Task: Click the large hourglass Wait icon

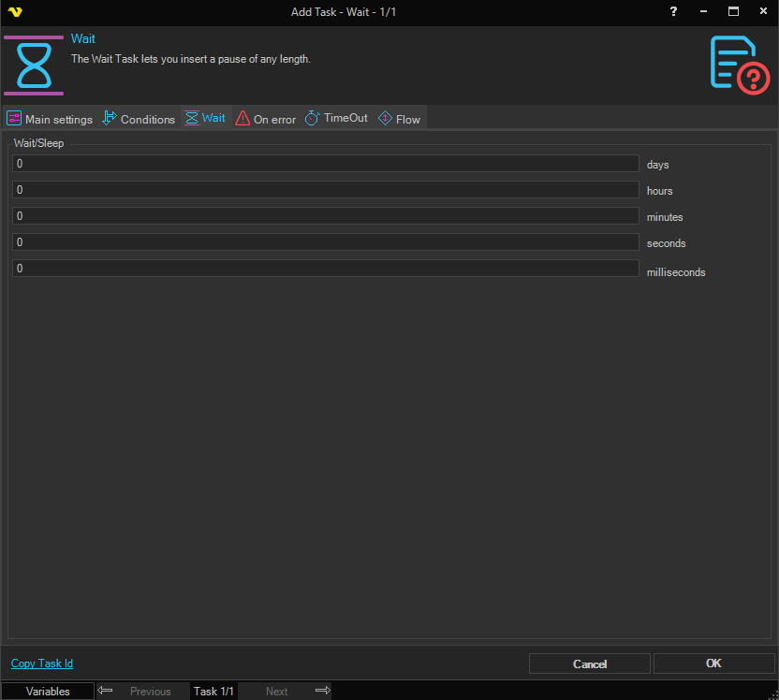Action: pos(34,66)
